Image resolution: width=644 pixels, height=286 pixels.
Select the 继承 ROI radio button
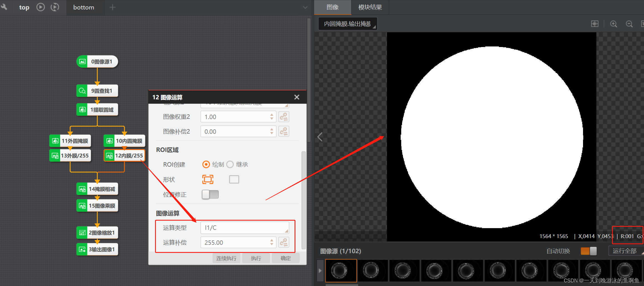(x=230, y=164)
